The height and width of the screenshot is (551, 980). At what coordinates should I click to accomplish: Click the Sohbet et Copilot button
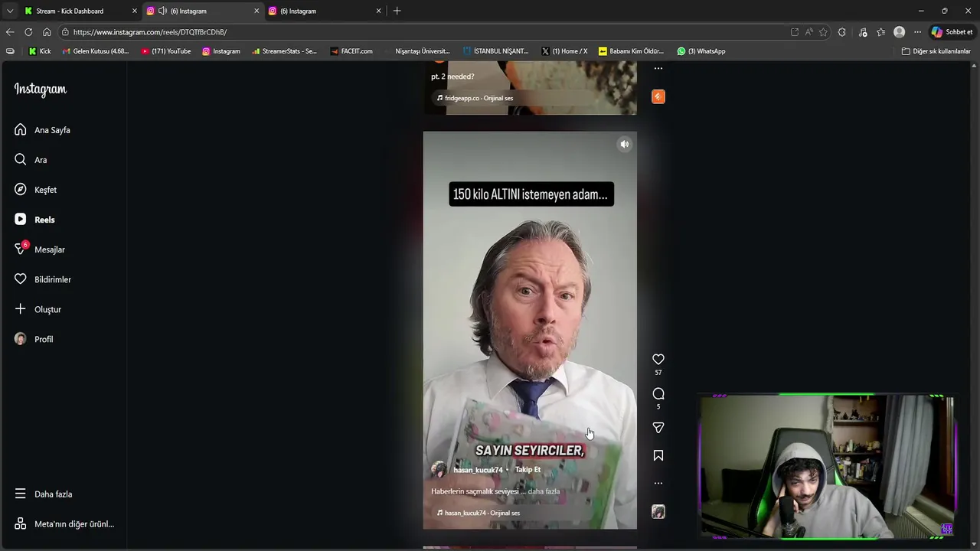pos(952,32)
